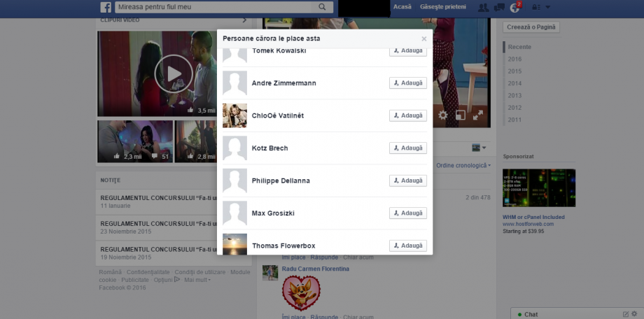Jump to 2014 in timeline

(514, 83)
